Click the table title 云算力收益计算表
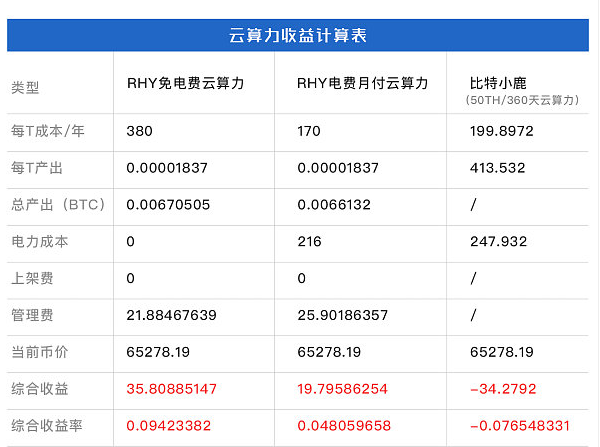 [x=298, y=35]
